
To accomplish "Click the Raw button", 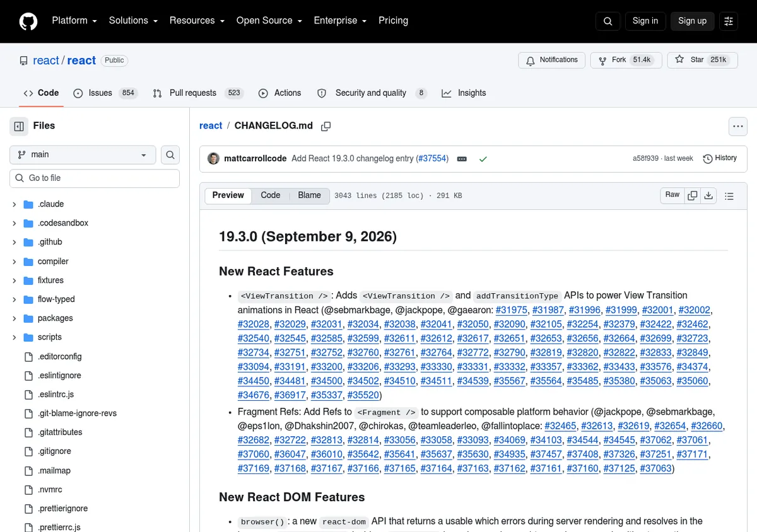I will click(672, 195).
